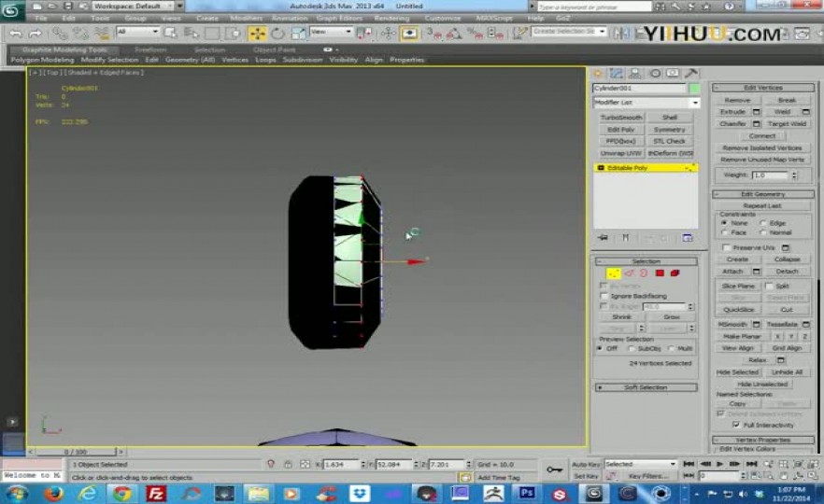Open the Display command panel tab
The width and height of the screenshot is (824, 504).
[673, 74]
